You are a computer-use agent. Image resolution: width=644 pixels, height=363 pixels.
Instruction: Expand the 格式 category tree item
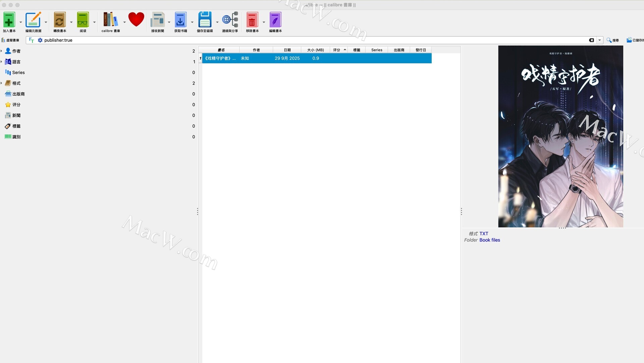2,83
